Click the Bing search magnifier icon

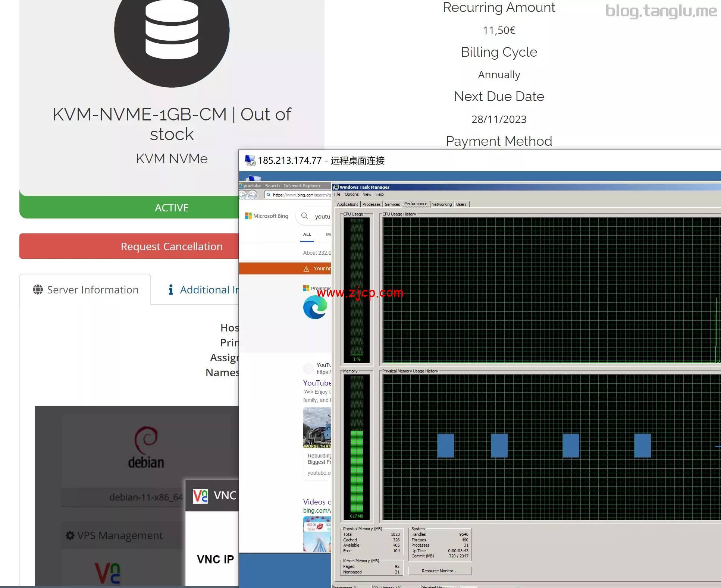click(305, 216)
